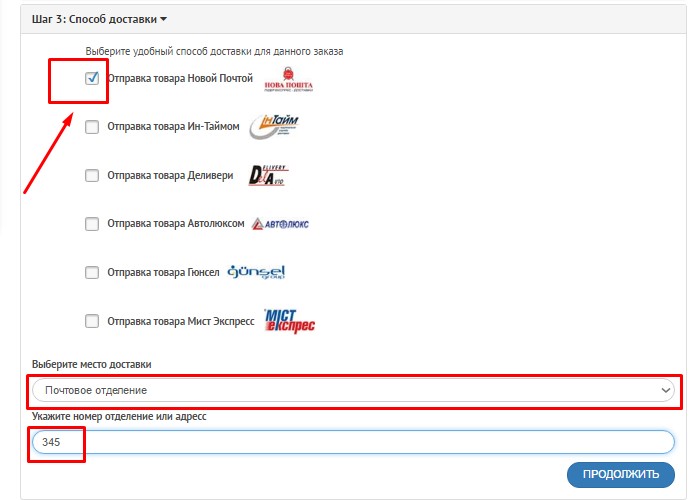Click the ПРОДОЛЖИТЬ button
700x500 pixels.
pos(621,474)
